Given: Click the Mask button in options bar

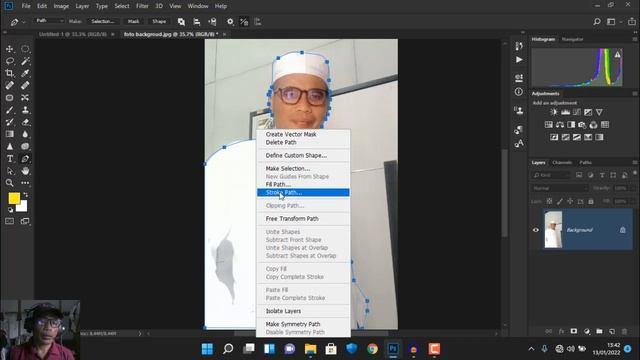Looking at the screenshot, I should click(x=133, y=21).
